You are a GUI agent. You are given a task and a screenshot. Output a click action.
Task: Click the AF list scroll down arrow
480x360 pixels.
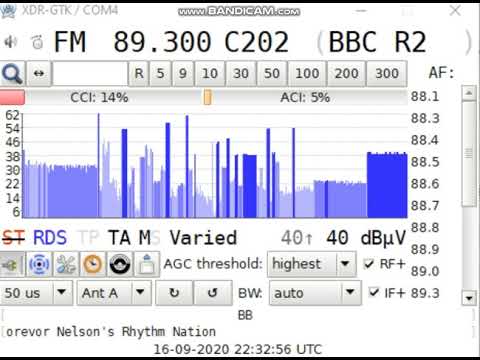469,298
